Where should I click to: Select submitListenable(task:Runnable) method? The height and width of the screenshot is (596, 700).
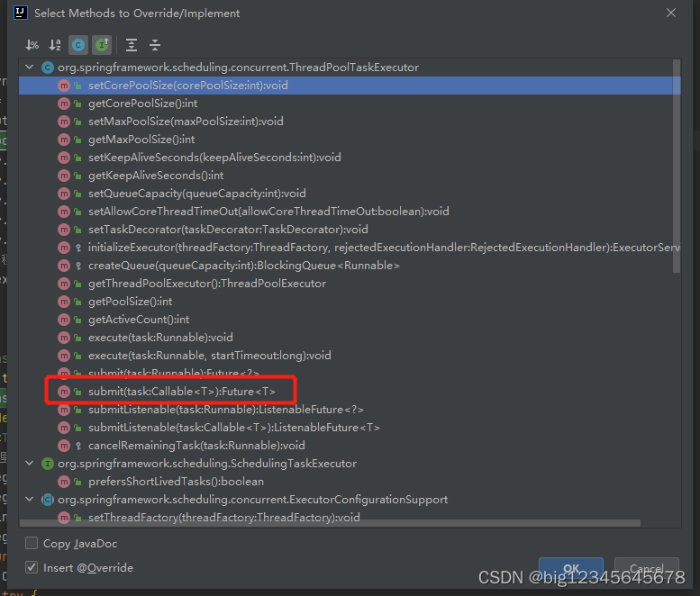(x=350, y=410)
